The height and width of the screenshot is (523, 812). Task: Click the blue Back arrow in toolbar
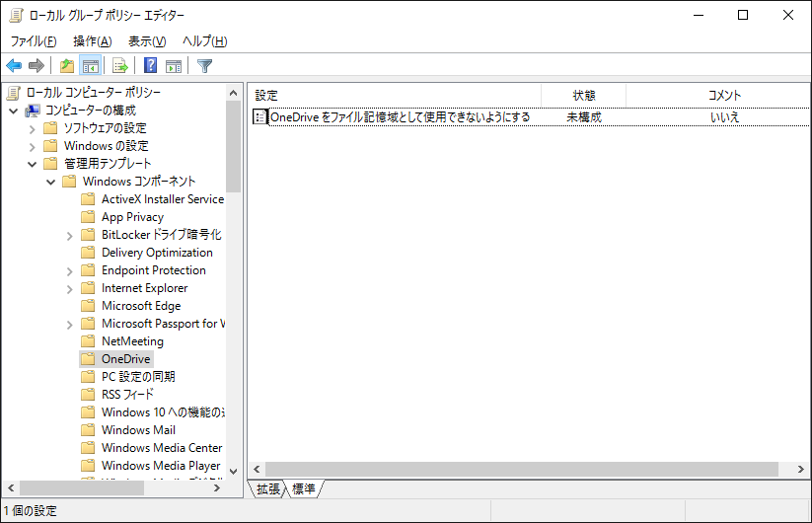click(x=14, y=66)
